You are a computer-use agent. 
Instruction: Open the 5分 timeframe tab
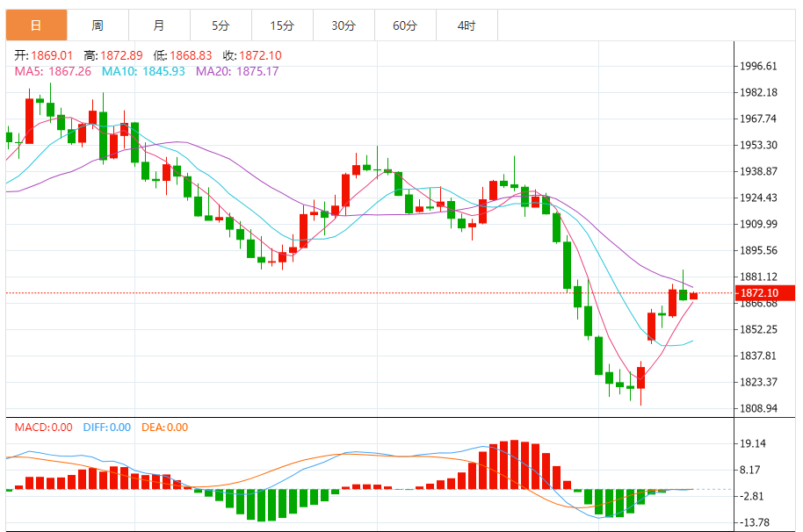coord(221,25)
